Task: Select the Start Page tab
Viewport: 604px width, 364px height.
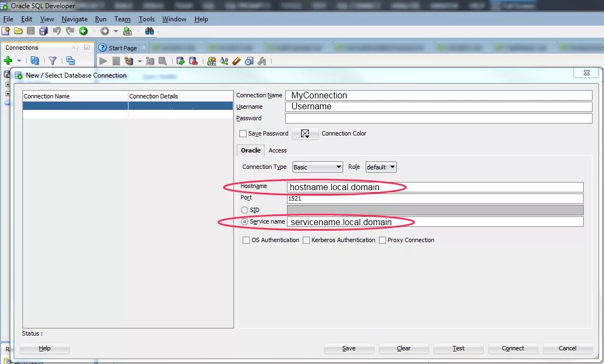Action: coord(122,48)
